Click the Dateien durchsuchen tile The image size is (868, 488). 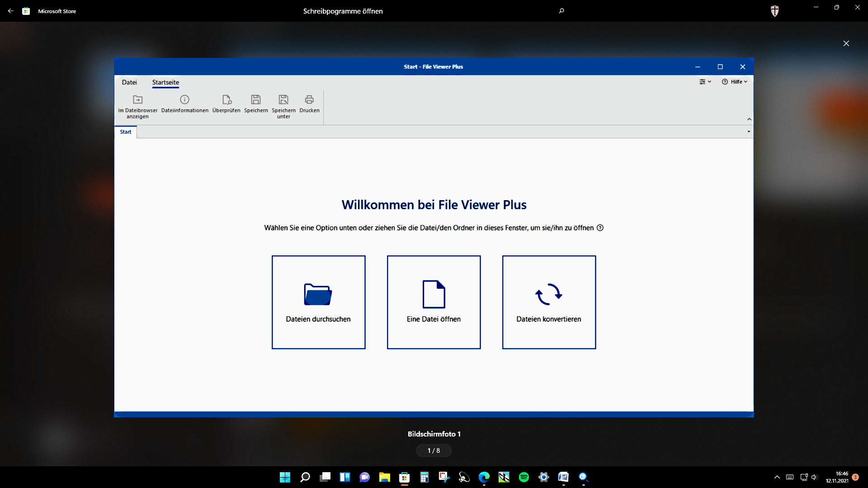319,302
